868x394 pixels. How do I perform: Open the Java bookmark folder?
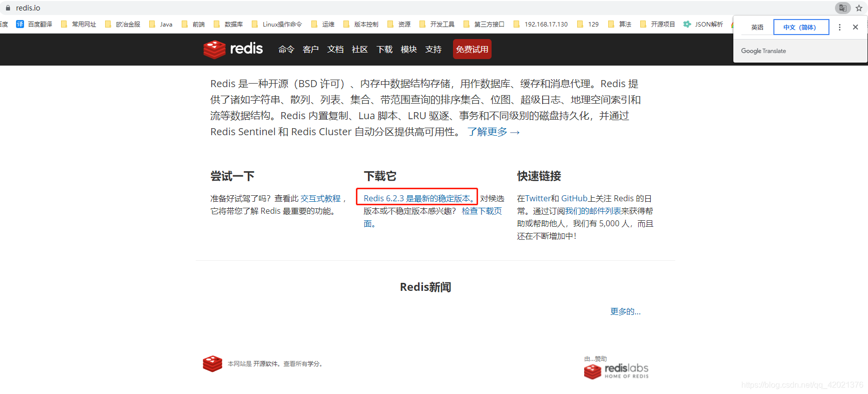161,24
